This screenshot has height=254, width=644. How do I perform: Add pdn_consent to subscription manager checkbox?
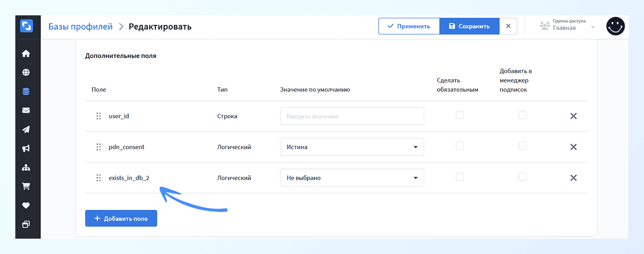point(522,146)
